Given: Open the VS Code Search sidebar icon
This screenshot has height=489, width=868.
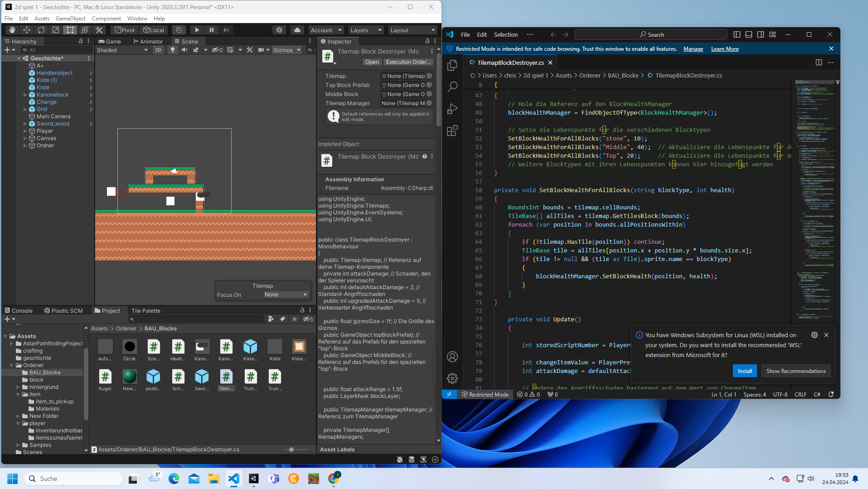Looking at the screenshot, I should (452, 87).
